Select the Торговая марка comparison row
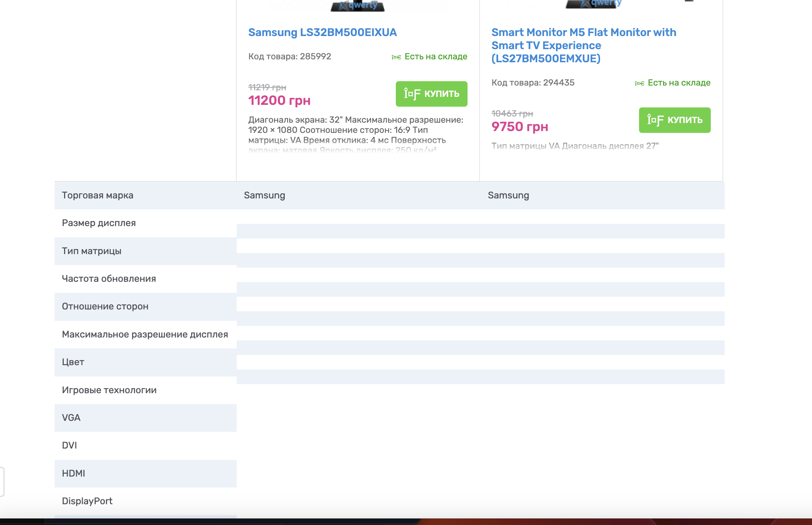 pyautogui.click(x=98, y=196)
